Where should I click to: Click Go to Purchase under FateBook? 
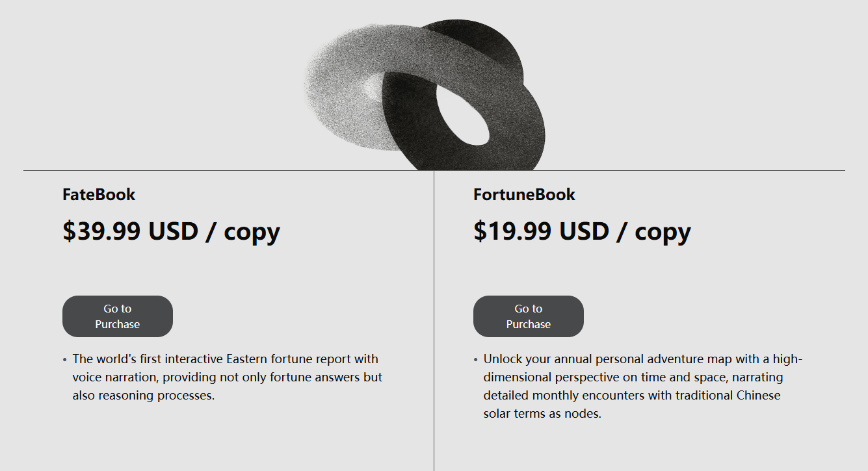pyautogui.click(x=118, y=316)
